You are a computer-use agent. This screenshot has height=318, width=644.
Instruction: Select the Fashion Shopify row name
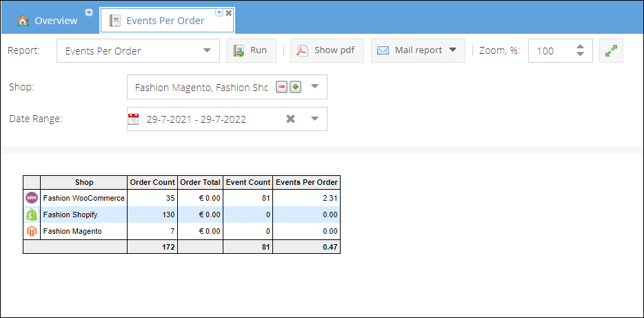70,215
